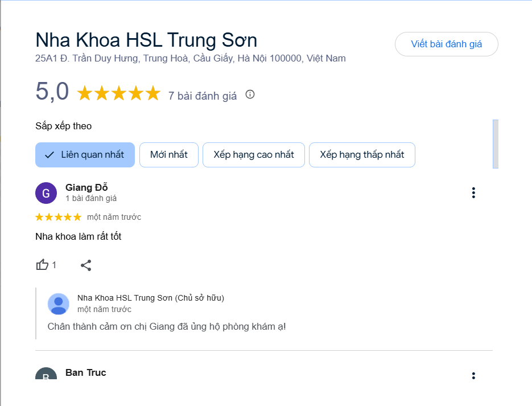Select the Mới nhất sort option
The height and width of the screenshot is (406, 532).
click(x=168, y=154)
